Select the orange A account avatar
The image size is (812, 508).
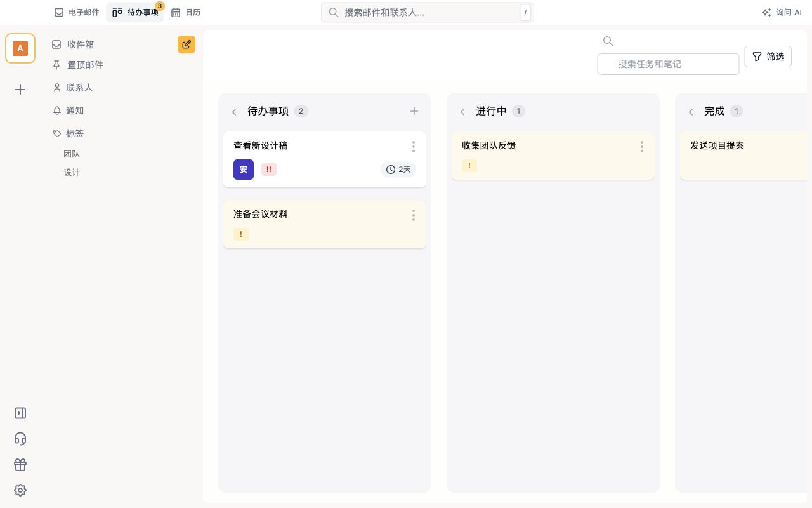(20, 48)
